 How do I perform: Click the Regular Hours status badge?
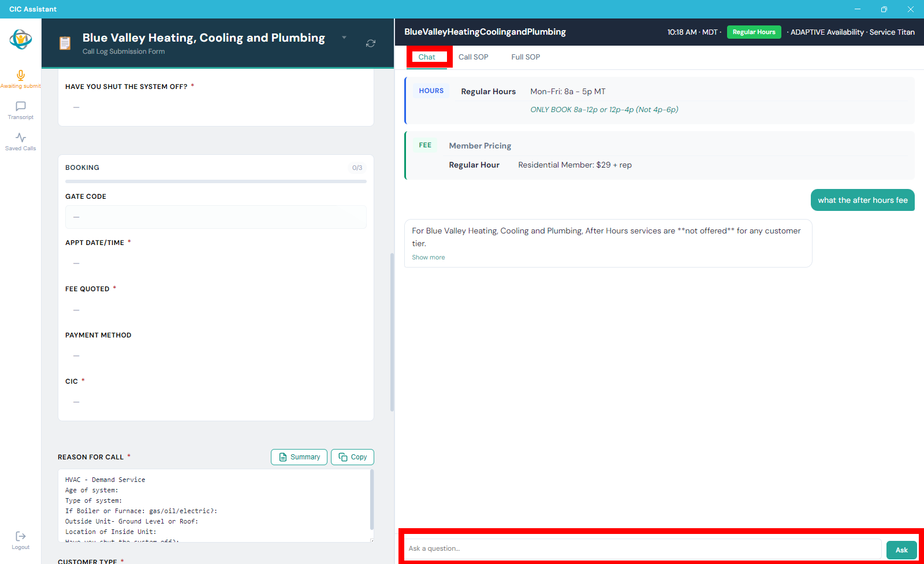(754, 32)
